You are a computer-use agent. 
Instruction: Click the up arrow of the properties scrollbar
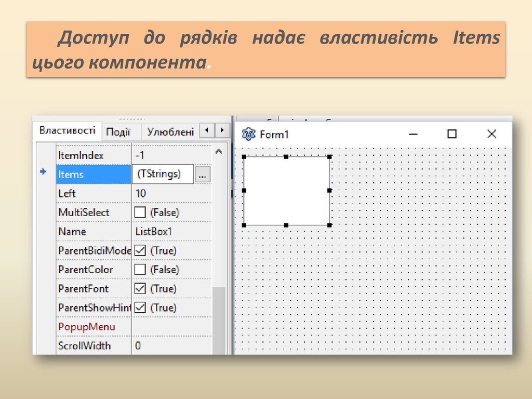pos(219,152)
